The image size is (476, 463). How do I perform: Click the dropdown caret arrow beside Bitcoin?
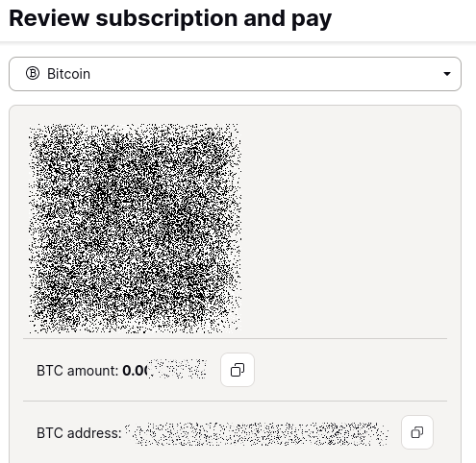click(447, 74)
